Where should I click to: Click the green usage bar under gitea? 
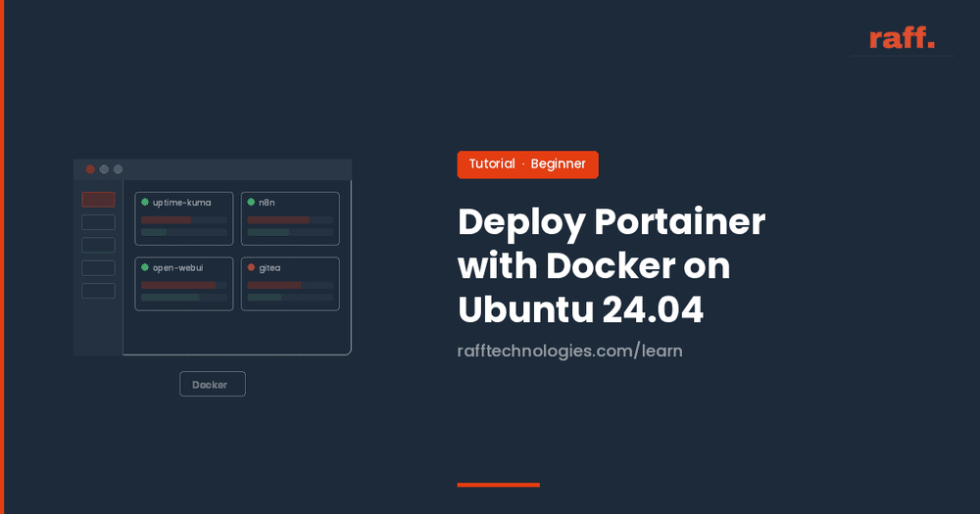[265, 298]
